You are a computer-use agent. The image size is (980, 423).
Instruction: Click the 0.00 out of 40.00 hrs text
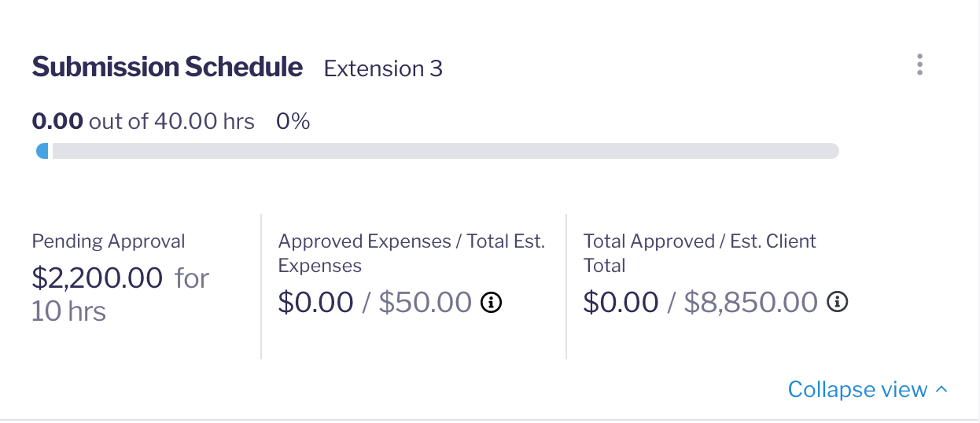[143, 122]
